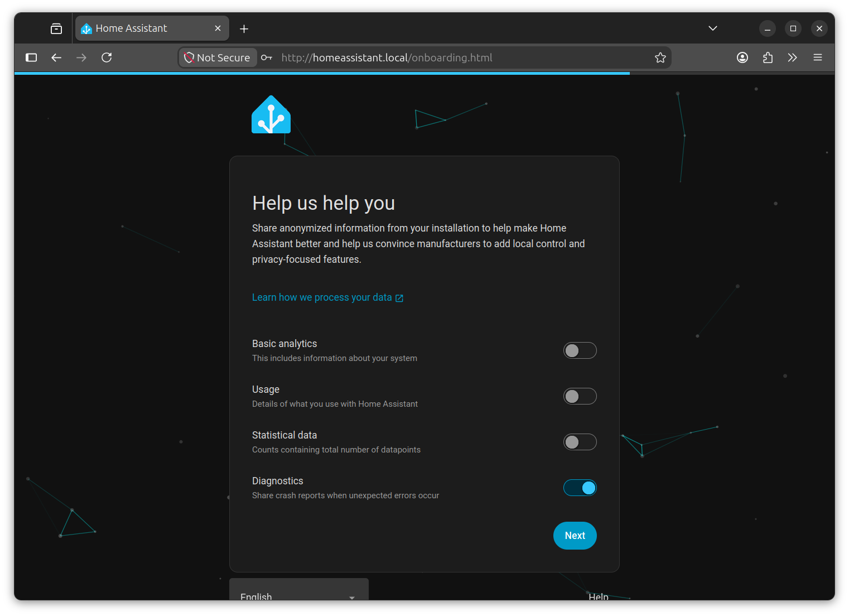Screen dimensions: 849x616
Task: Click the Next button
Action: pyautogui.click(x=575, y=536)
